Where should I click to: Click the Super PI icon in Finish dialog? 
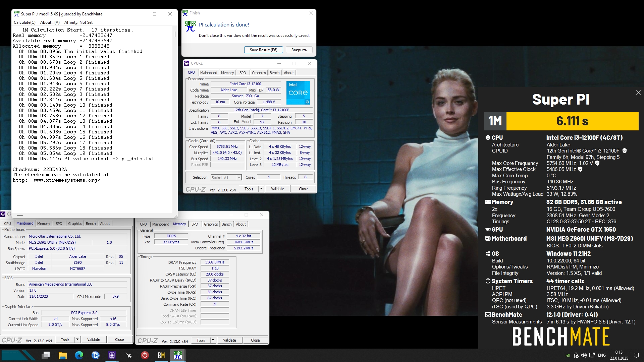tap(190, 26)
